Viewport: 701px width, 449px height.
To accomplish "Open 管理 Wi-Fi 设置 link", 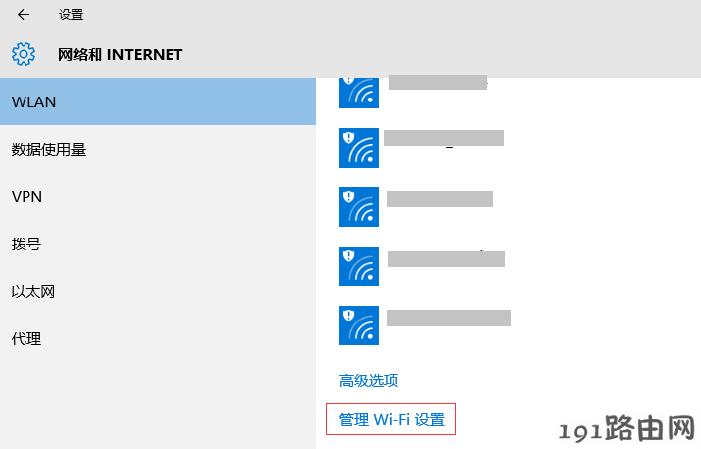I will click(x=392, y=419).
